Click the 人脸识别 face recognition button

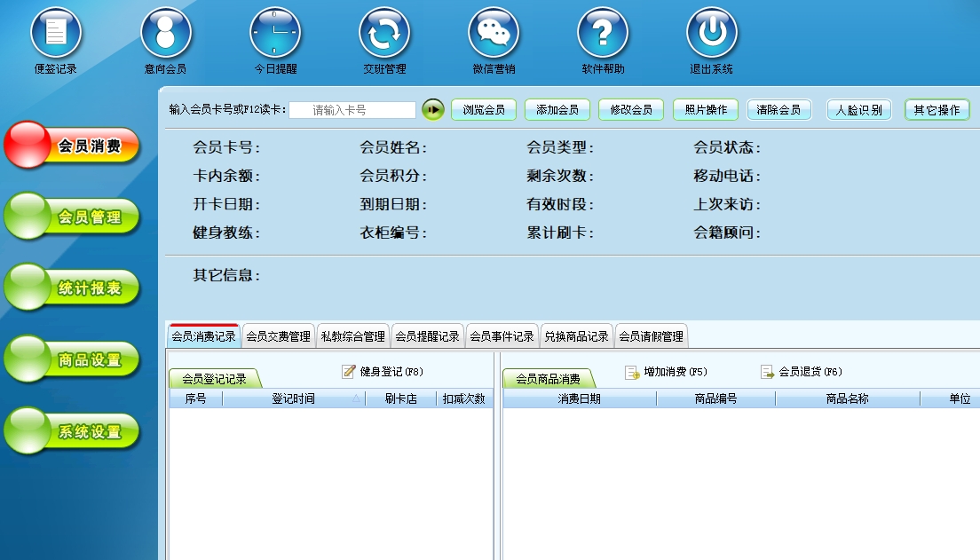859,110
